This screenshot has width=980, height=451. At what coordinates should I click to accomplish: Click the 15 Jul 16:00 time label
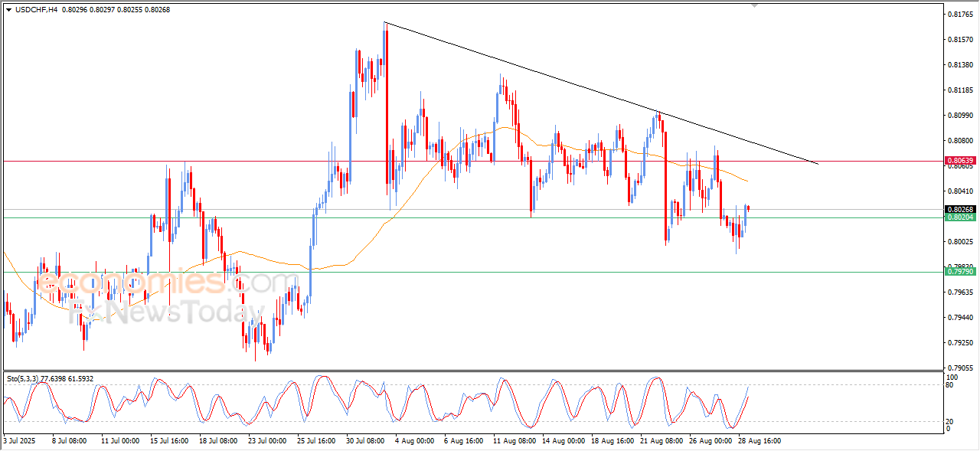click(x=169, y=442)
